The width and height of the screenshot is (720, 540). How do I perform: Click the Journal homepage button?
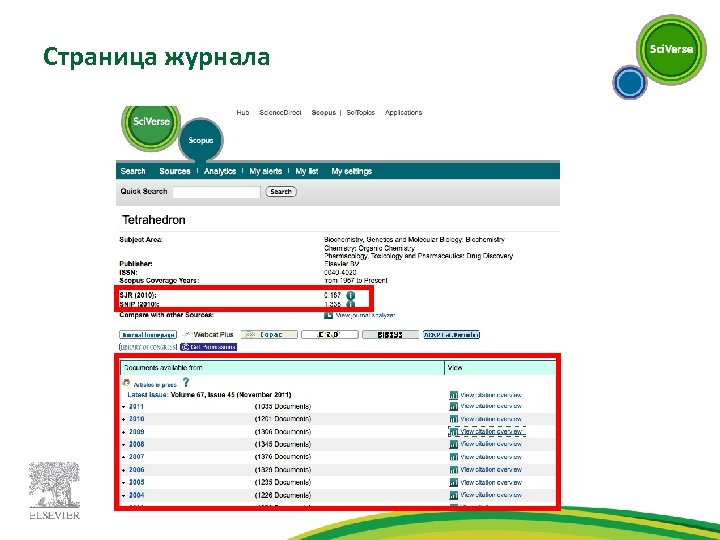(x=148, y=335)
